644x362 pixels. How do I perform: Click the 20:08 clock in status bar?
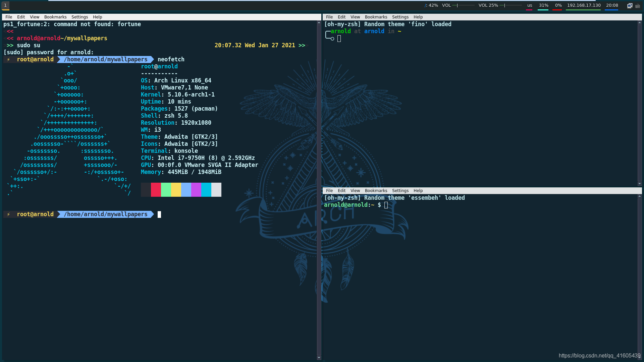click(612, 5)
